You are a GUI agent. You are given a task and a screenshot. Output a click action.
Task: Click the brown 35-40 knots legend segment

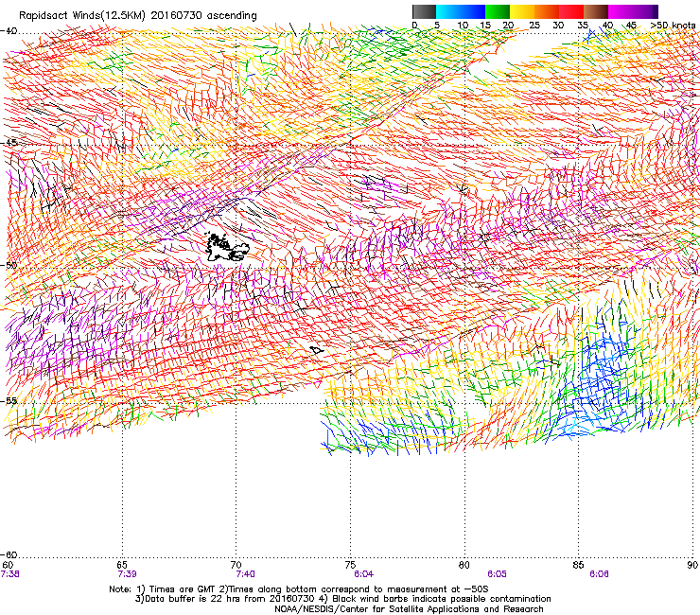tap(596, 11)
